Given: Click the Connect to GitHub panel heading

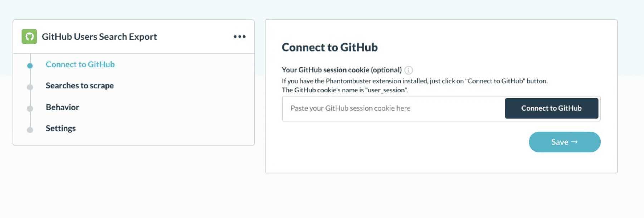Looking at the screenshot, I should tap(330, 47).
